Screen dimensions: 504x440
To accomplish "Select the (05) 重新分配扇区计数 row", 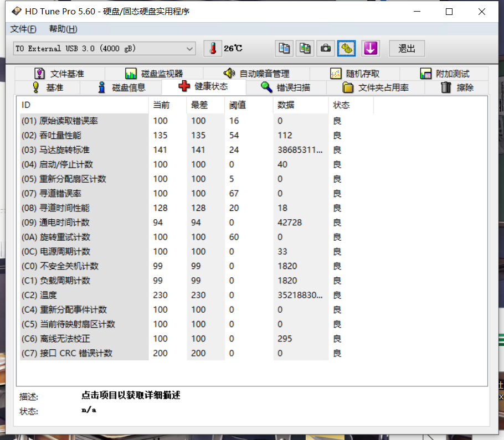I will [x=64, y=179].
